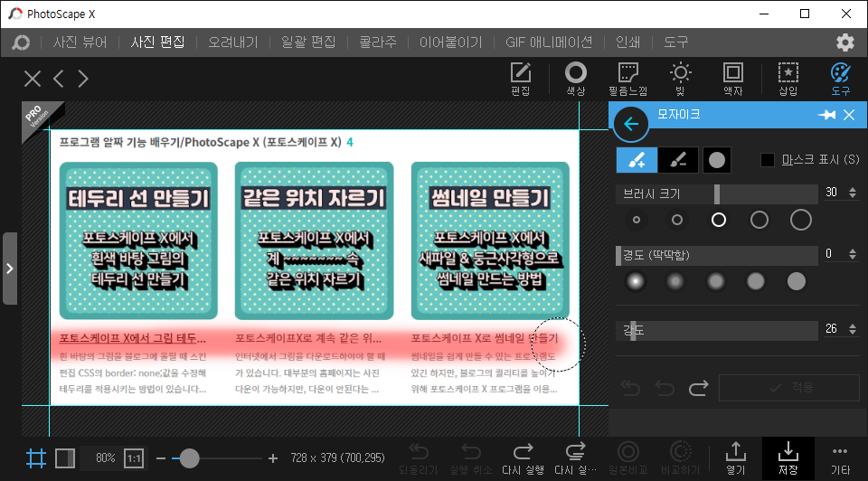The image size is (868, 481).
Task: Open the 인쇄 tab
Action: [x=627, y=42]
